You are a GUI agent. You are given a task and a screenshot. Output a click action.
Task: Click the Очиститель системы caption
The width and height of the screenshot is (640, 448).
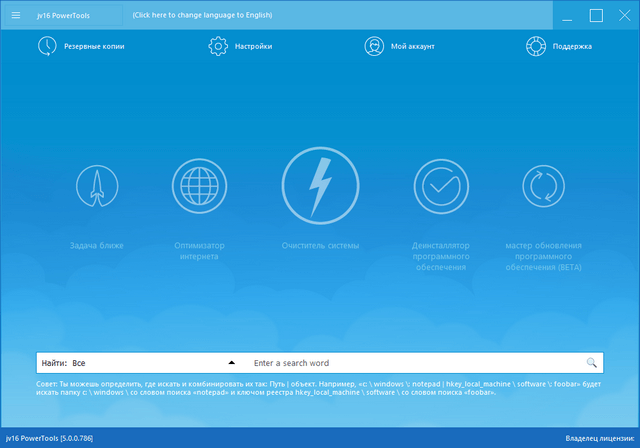click(320, 246)
